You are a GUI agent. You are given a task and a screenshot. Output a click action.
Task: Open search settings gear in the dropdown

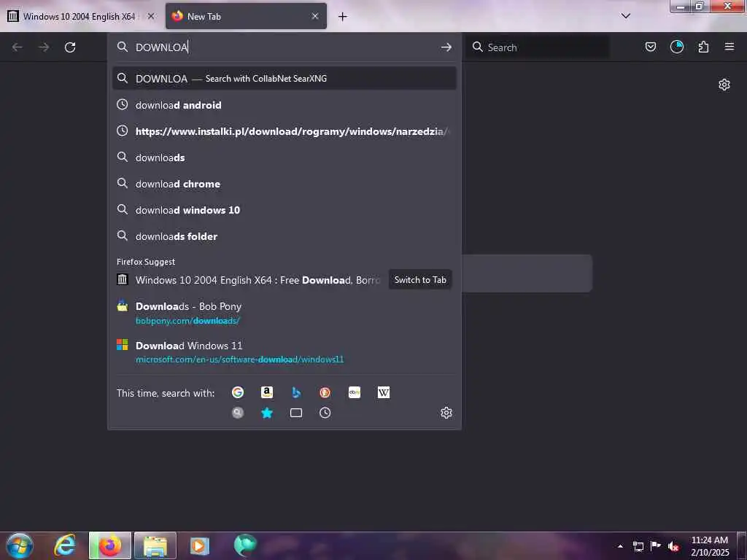446,413
